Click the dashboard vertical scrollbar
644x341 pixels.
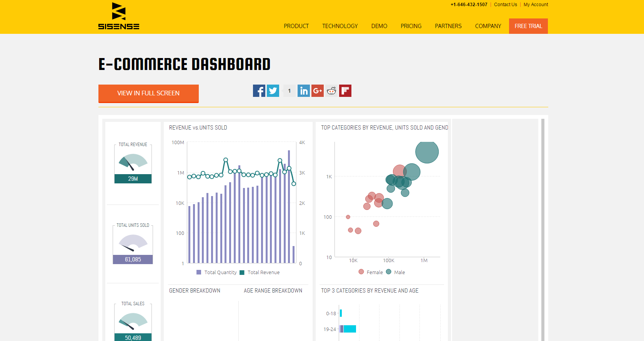tap(542, 231)
